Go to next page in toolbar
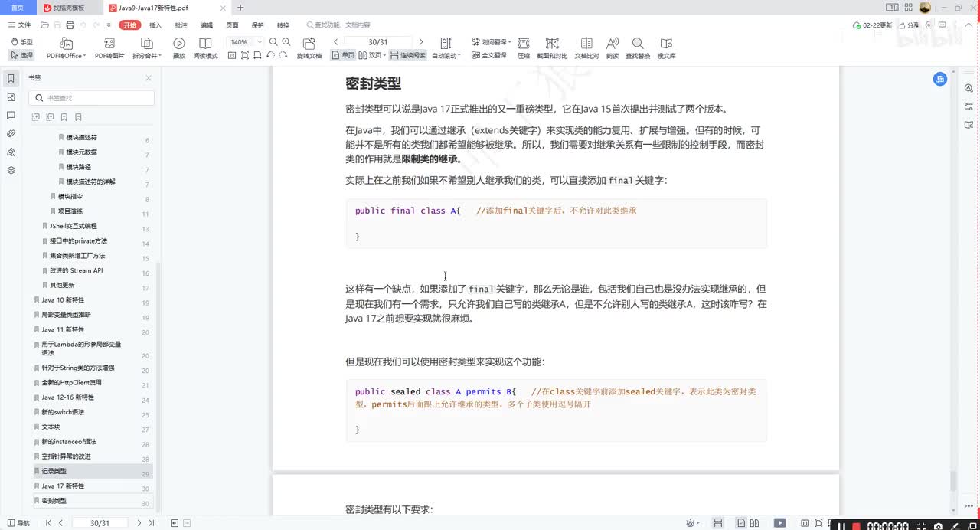Viewport: 980px width, 530px height. (420, 42)
